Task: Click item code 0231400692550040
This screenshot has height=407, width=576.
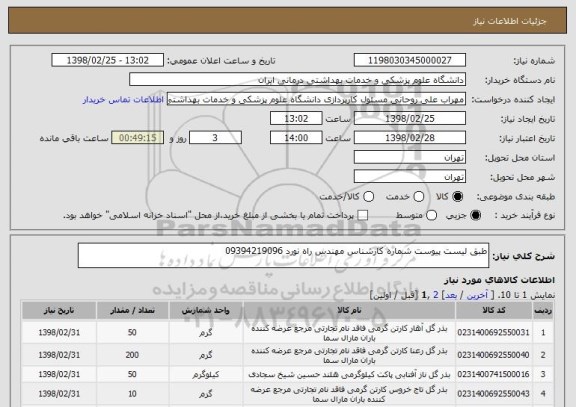Action: pyautogui.click(x=493, y=355)
